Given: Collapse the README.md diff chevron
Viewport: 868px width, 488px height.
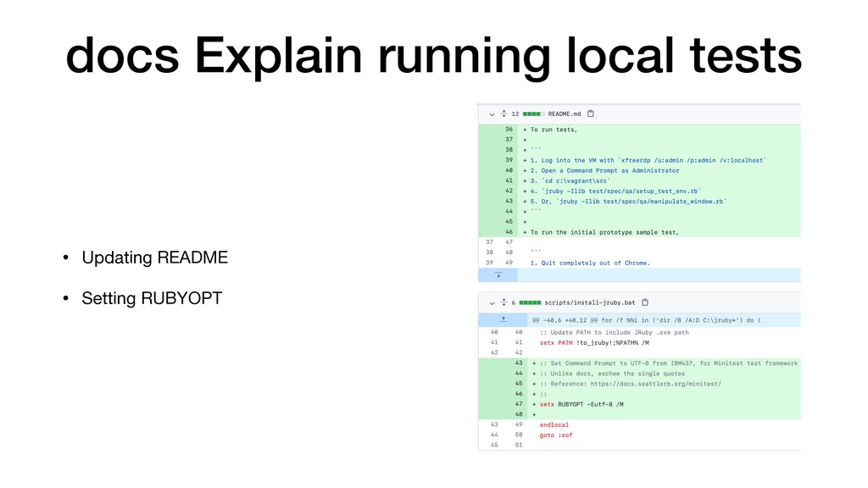Looking at the screenshot, I should pos(492,114).
